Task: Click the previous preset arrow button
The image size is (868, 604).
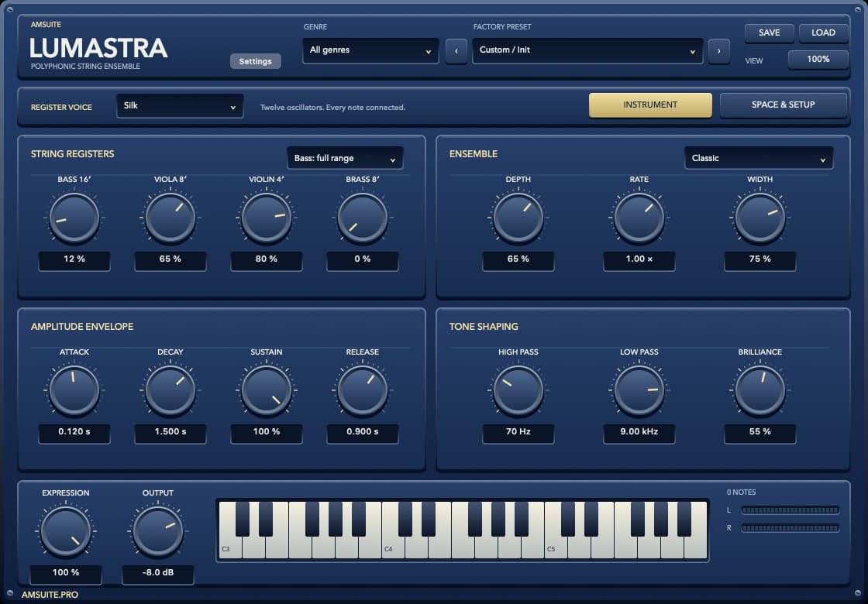Action: (456, 51)
